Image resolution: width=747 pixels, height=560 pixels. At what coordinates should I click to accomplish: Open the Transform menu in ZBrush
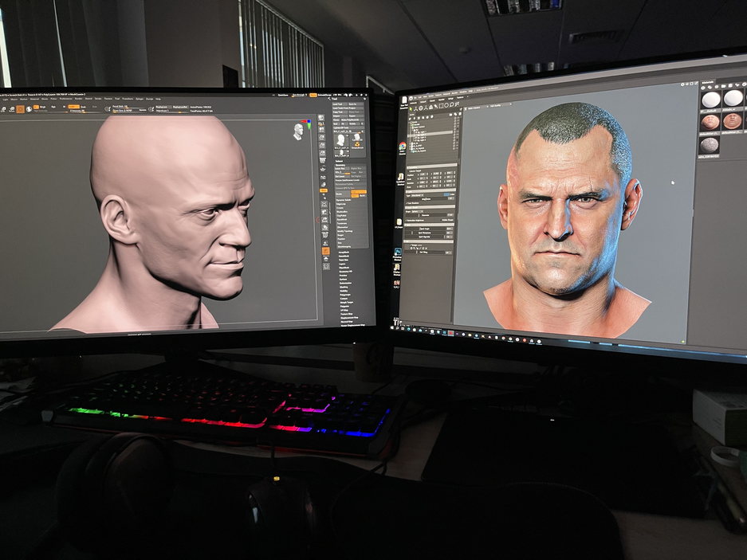[128, 99]
